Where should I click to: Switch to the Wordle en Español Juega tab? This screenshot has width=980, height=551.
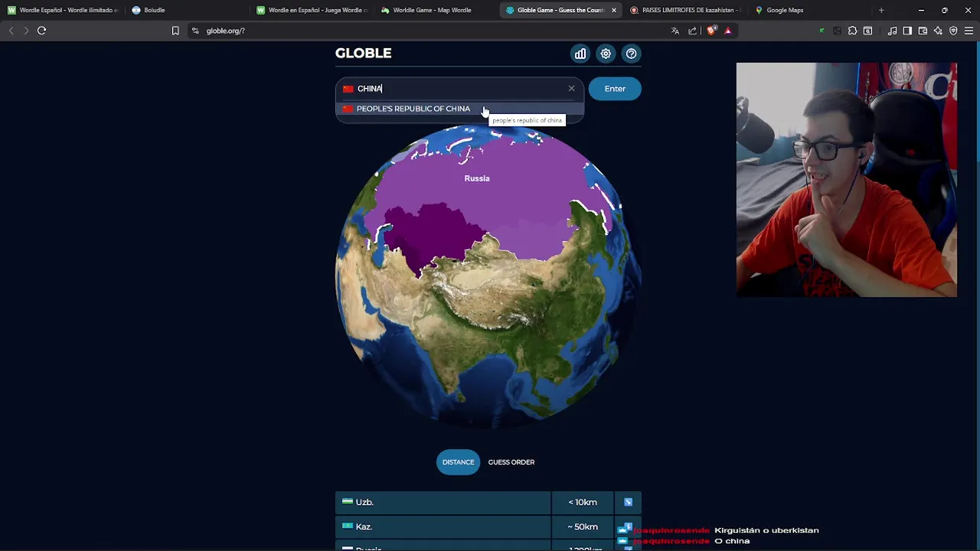click(x=312, y=10)
